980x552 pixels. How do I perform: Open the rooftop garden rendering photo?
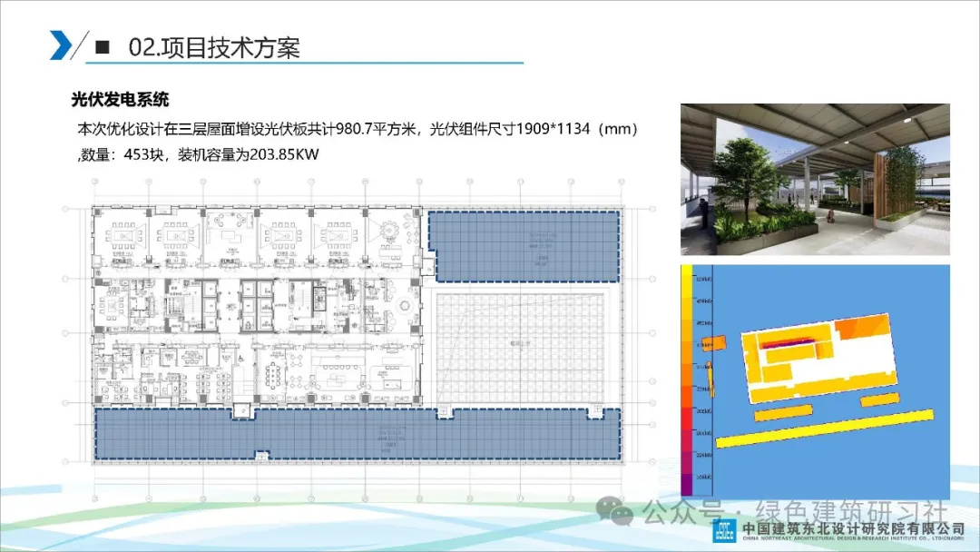[x=814, y=179]
